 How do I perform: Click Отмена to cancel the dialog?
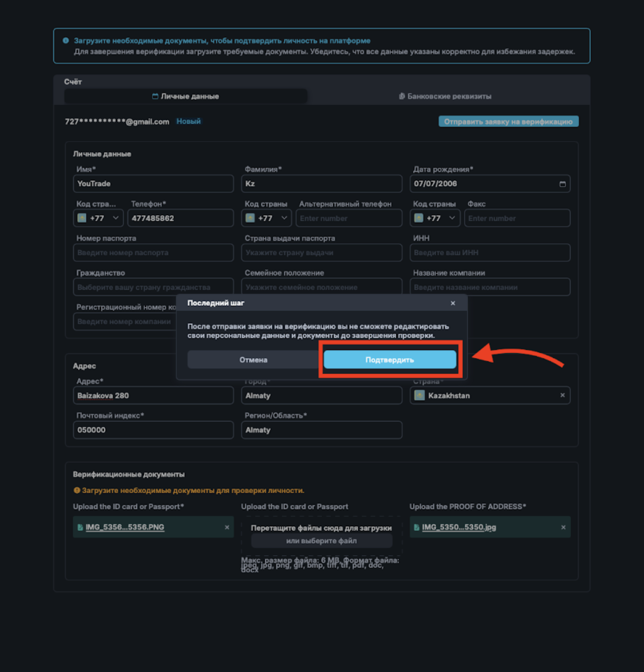tap(253, 359)
